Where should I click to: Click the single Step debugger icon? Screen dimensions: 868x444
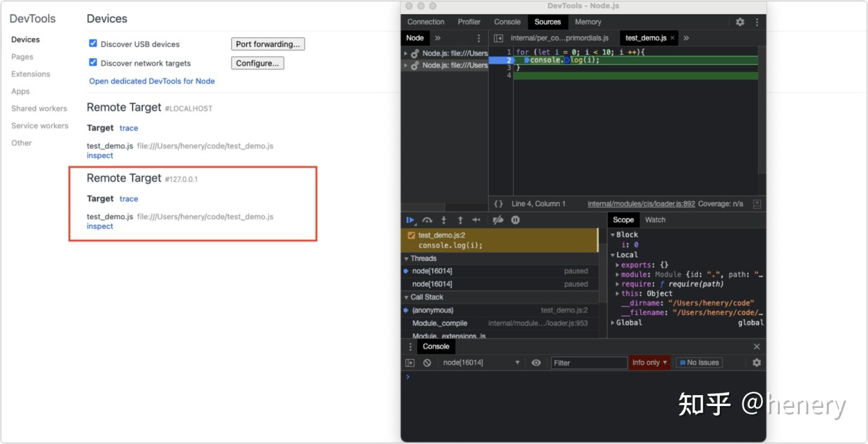(476, 220)
